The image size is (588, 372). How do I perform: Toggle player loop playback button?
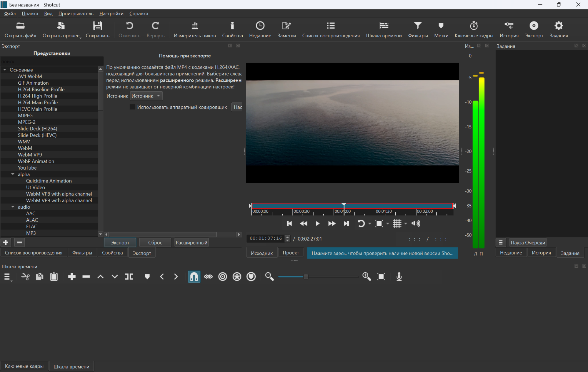coord(361,224)
